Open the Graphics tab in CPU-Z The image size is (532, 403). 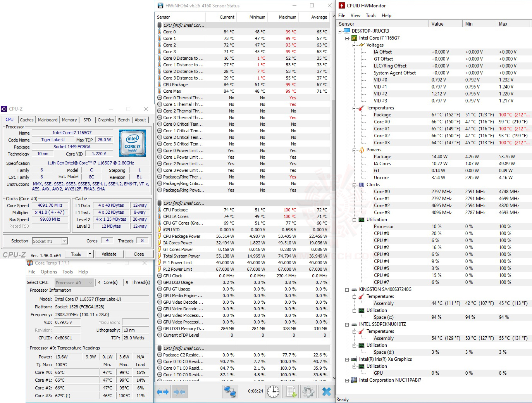click(x=106, y=120)
